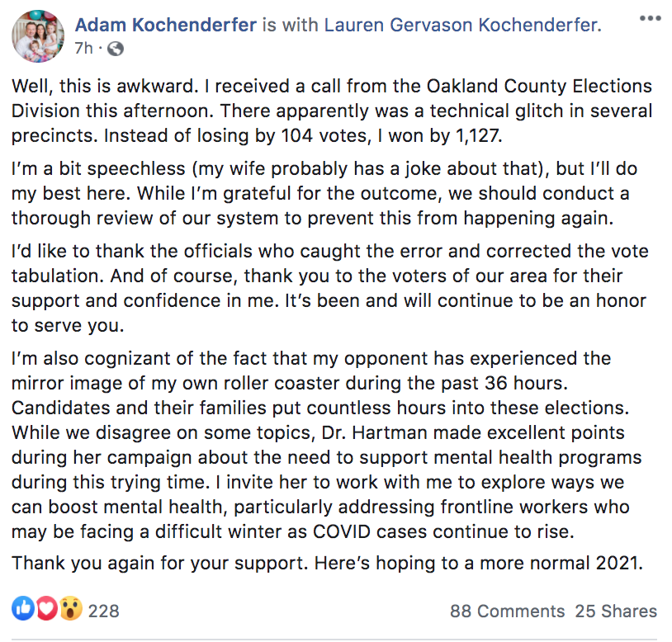Click the paragraph beginning 'I'm a bit speechless'

(324, 193)
